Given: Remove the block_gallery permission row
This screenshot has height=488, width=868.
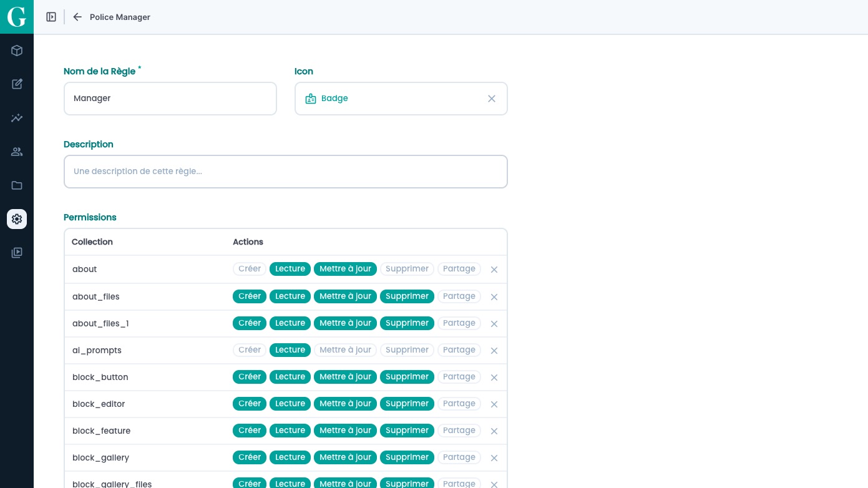Looking at the screenshot, I should tap(494, 458).
